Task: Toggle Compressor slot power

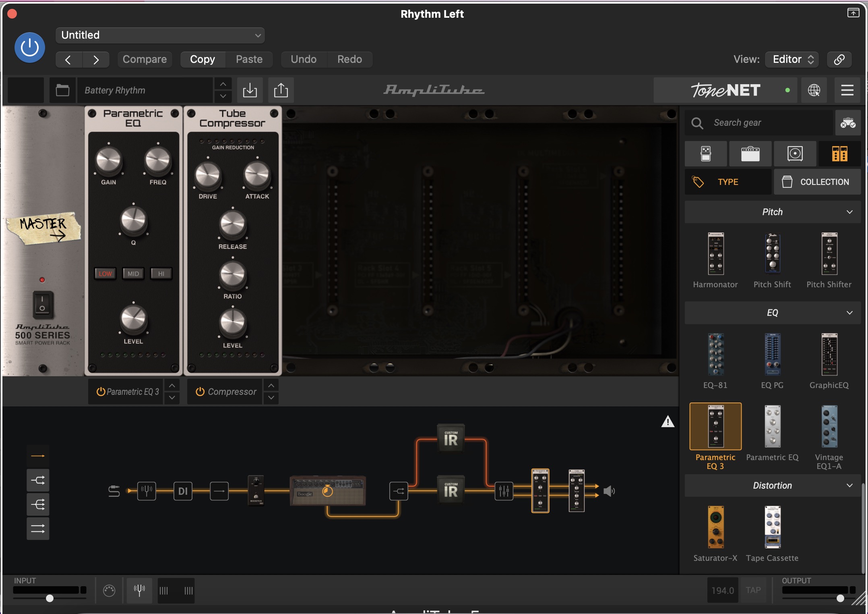Action: pyautogui.click(x=200, y=392)
